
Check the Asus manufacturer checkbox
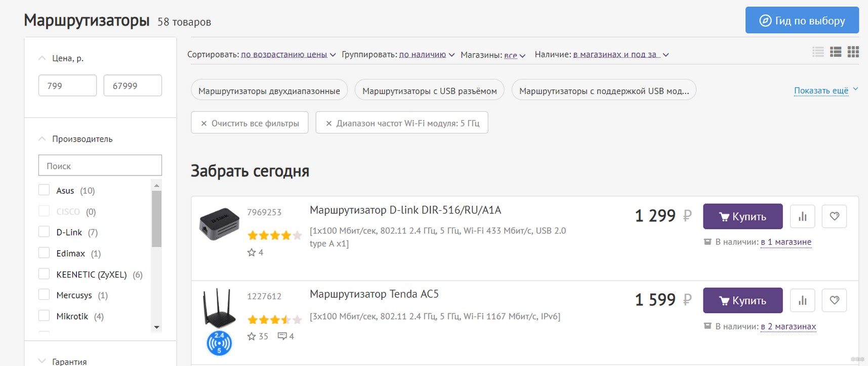[44, 190]
